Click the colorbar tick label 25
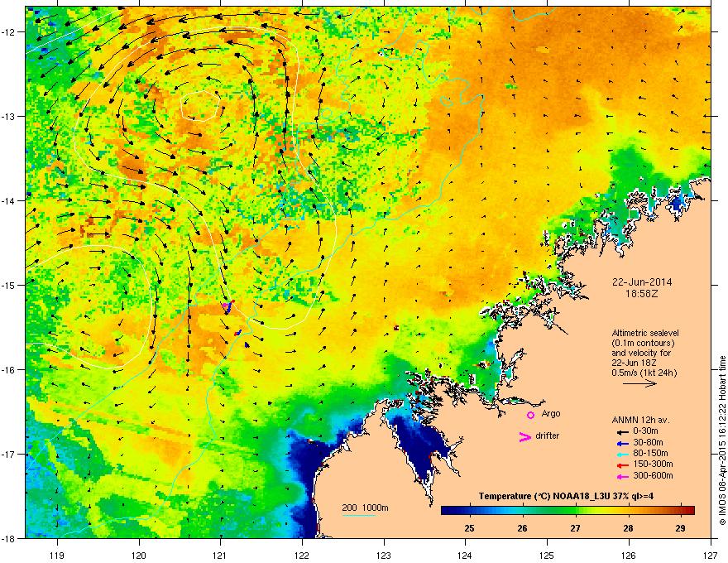Viewport: 728px width, 563px height. point(469,528)
